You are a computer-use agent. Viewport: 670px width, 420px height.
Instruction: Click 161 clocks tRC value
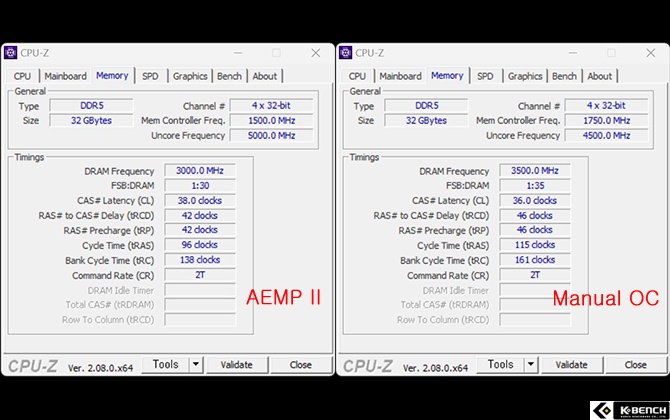(535, 260)
